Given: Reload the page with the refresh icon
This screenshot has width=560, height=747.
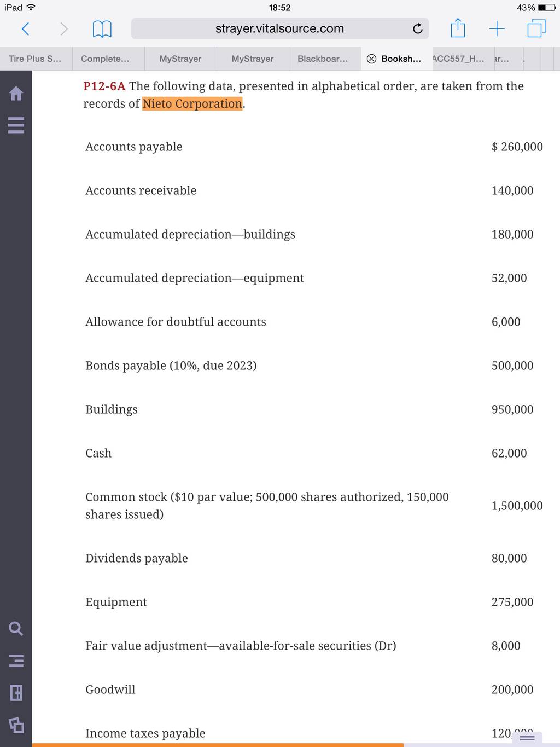Looking at the screenshot, I should point(418,28).
